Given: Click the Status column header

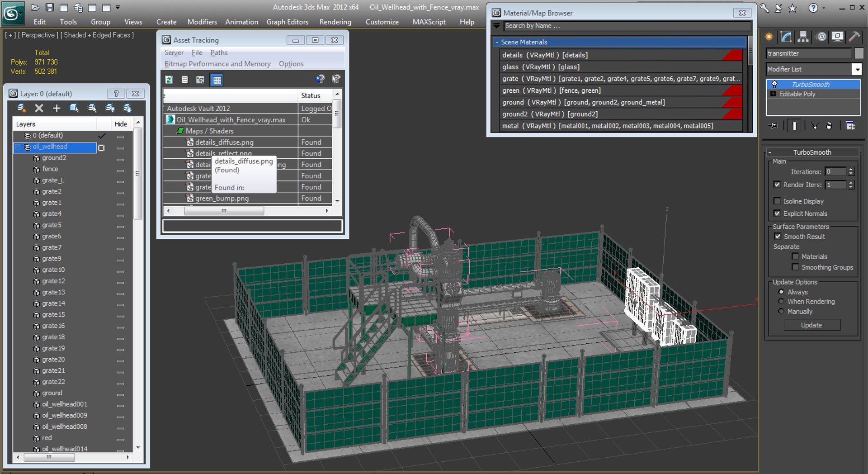Looking at the screenshot, I should tap(315, 96).
